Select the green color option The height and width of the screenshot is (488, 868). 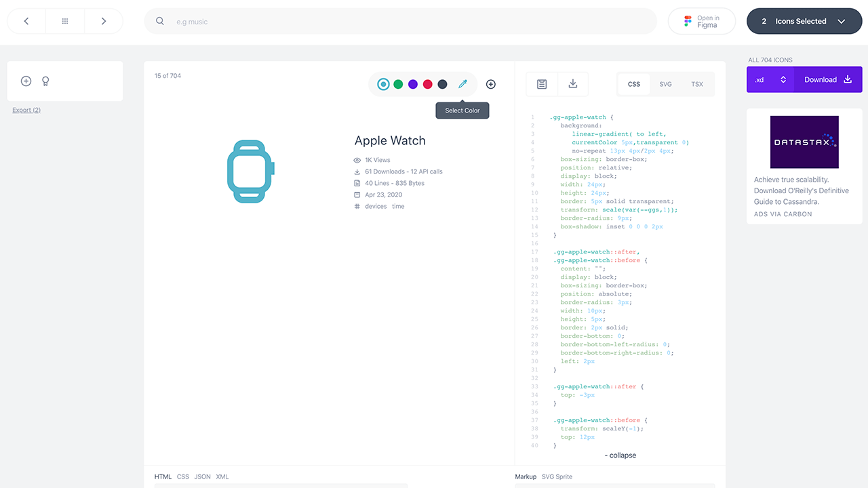(398, 84)
